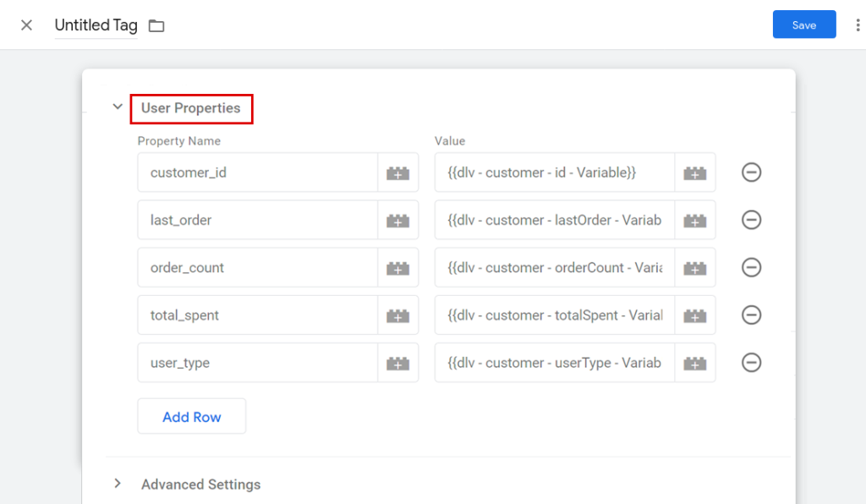The image size is (866, 504).
Task: Expand Advanced Settings using its chevron arrow
Action: click(118, 485)
